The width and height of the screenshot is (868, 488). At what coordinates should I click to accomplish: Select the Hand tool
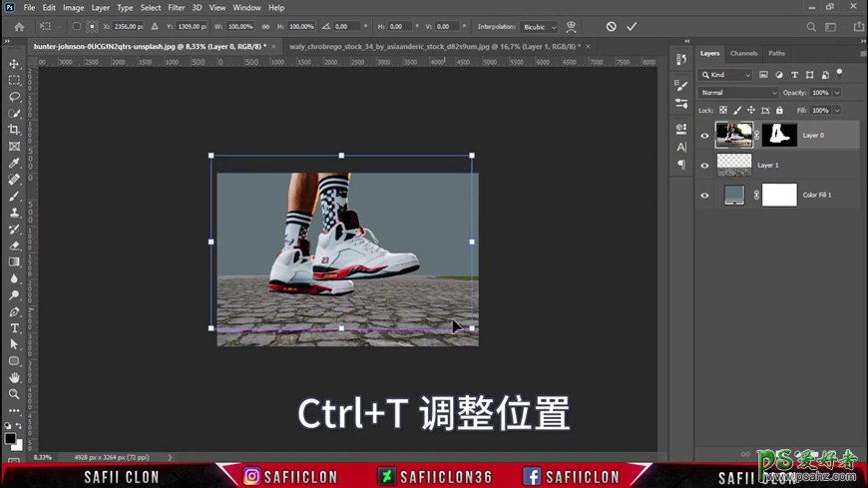point(14,378)
